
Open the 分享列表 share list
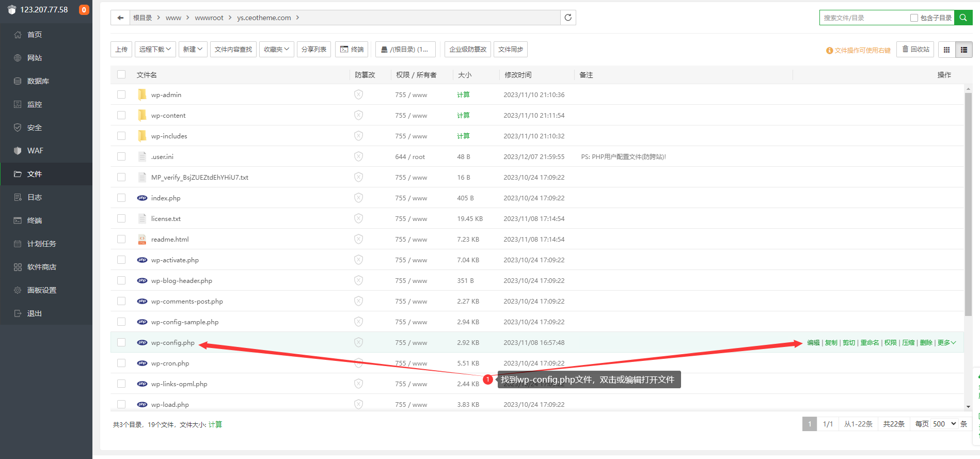point(314,50)
